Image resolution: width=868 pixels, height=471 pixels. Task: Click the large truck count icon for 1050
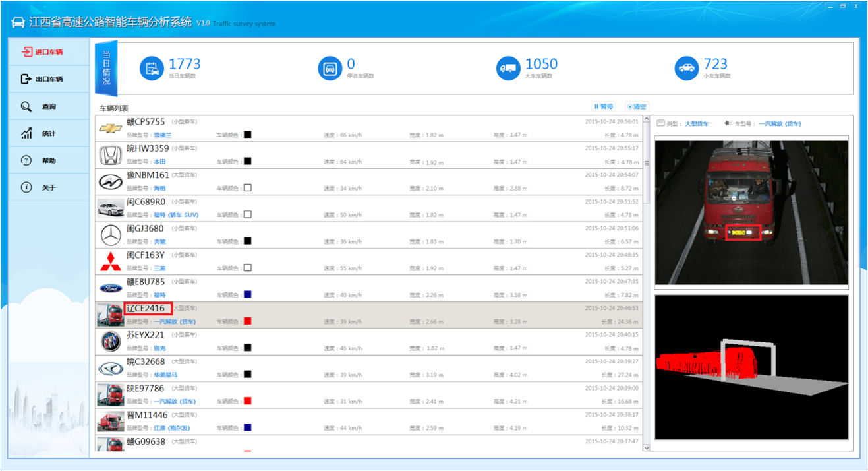coord(509,68)
